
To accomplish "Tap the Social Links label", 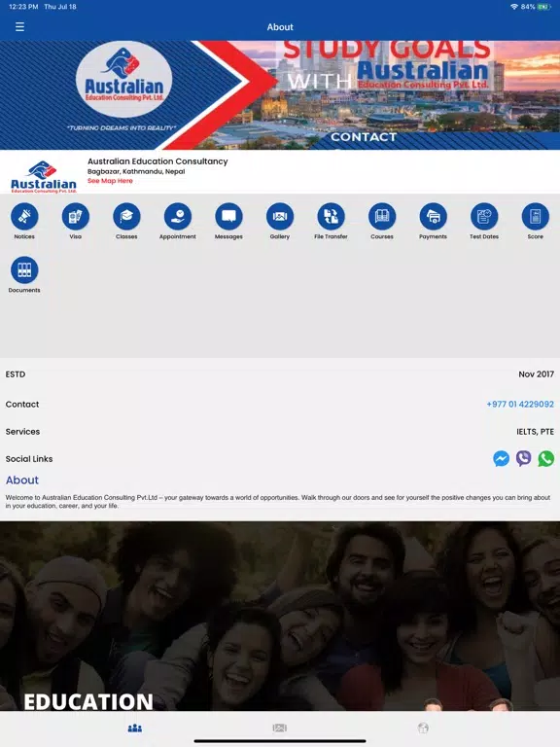I will [29, 459].
